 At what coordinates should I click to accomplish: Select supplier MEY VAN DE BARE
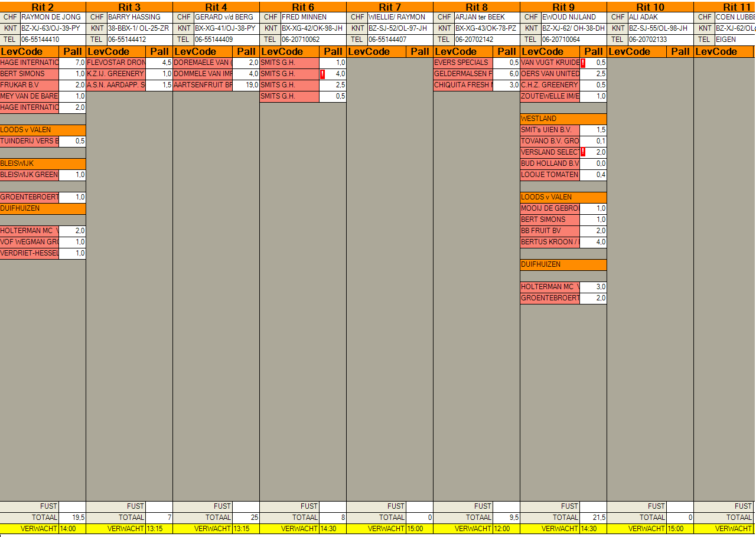tap(30, 97)
